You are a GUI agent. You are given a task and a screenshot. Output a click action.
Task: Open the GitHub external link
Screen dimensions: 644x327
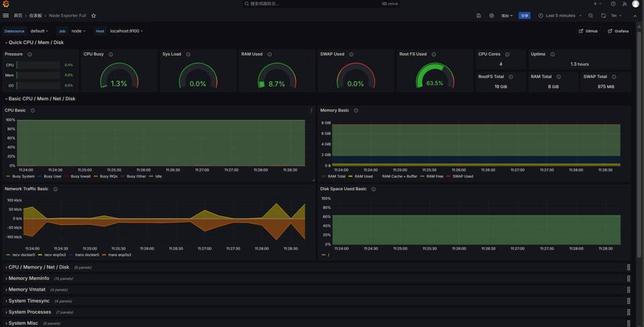pyautogui.click(x=588, y=31)
